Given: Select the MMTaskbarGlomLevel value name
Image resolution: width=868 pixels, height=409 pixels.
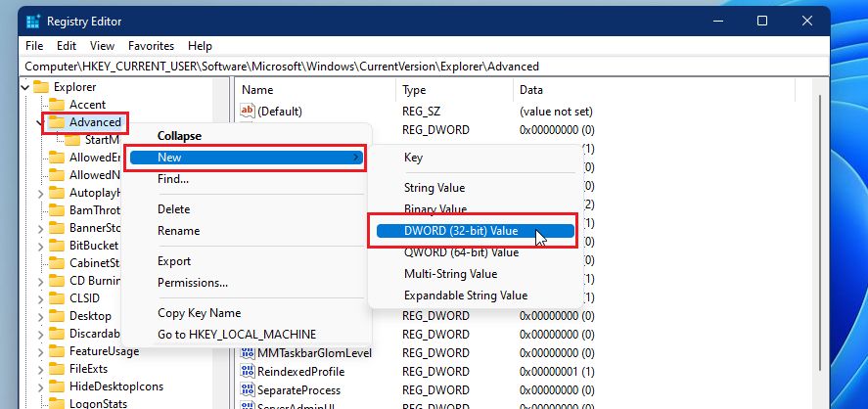Looking at the screenshot, I should pos(314,353).
